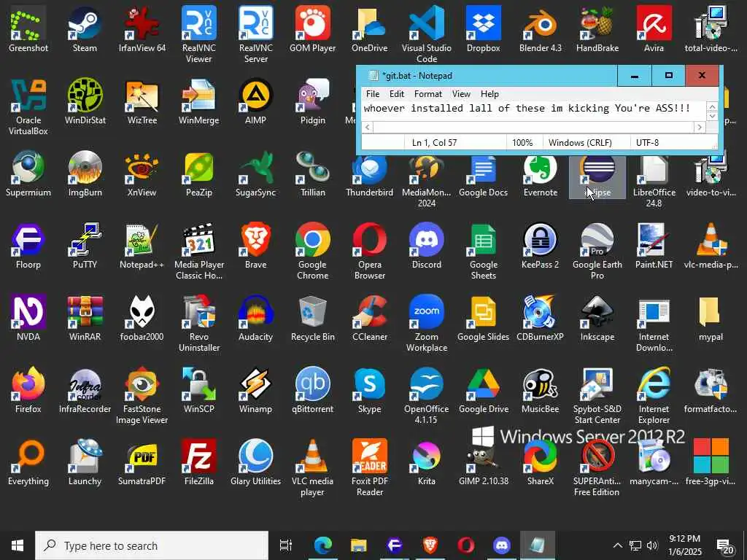Select the Inkscape icon
Screen dimensions: 747x560
point(597,318)
